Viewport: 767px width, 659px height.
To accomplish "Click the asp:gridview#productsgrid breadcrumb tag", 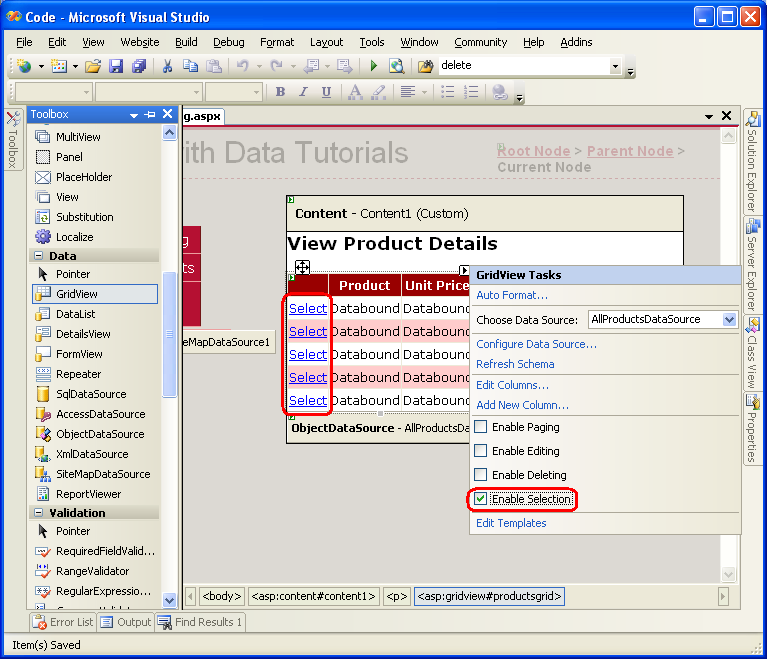I will tap(489, 596).
